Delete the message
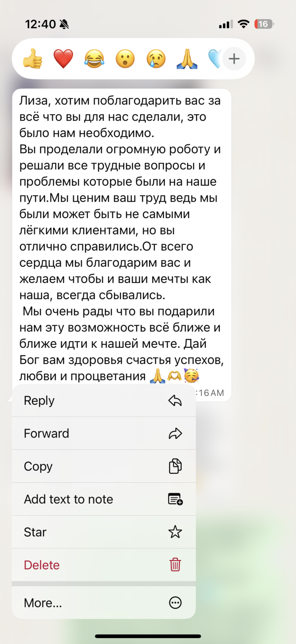 tap(42, 565)
